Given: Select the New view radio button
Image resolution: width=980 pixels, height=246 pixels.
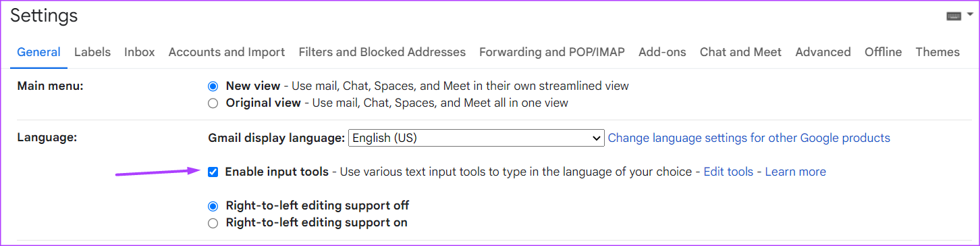Looking at the screenshot, I should point(213,86).
